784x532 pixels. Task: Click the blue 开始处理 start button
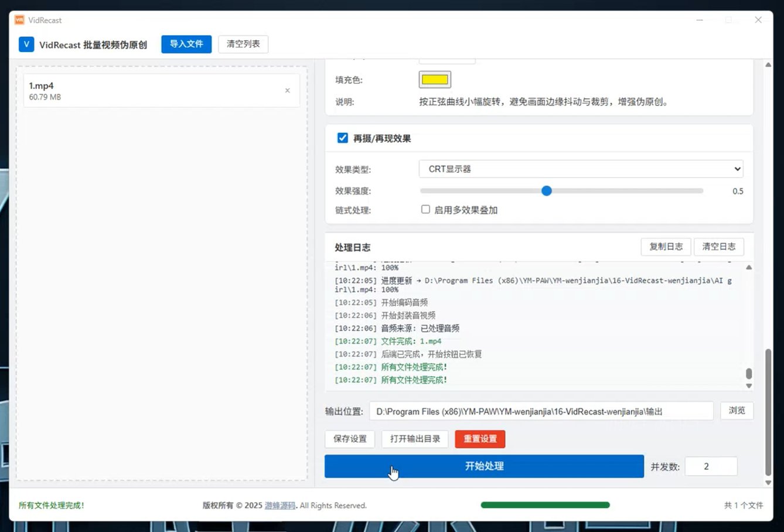[x=484, y=466]
